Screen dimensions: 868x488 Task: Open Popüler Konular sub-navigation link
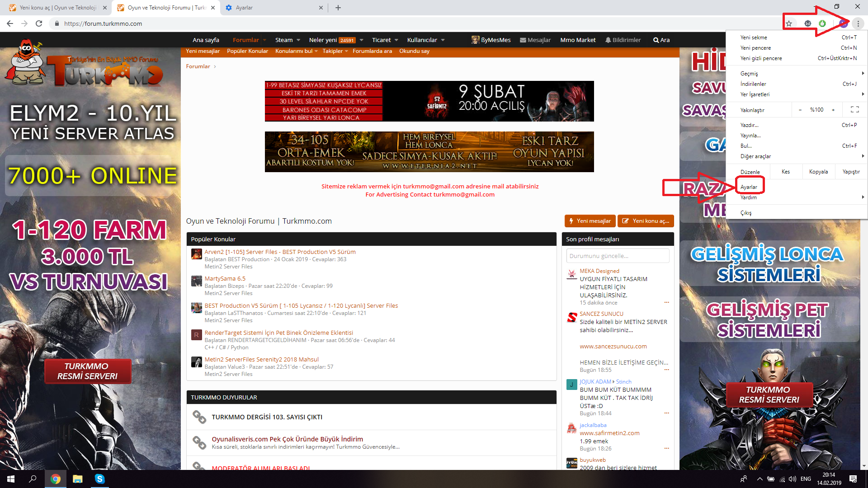click(247, 51)
